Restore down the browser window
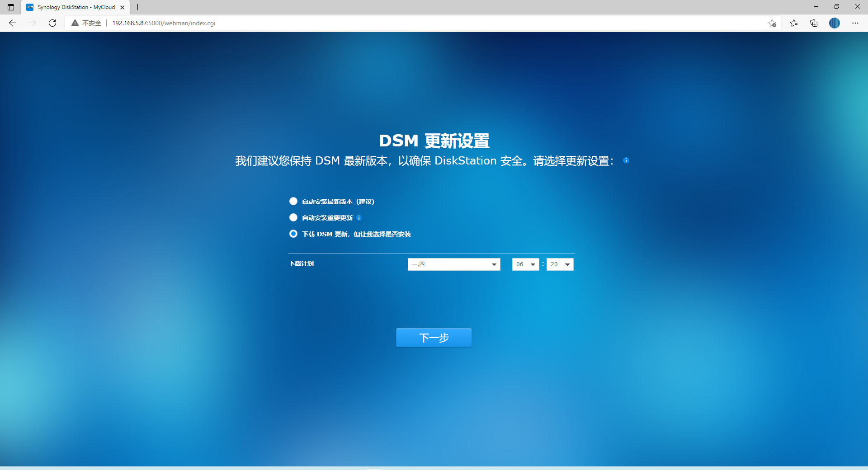 [837, 7]
